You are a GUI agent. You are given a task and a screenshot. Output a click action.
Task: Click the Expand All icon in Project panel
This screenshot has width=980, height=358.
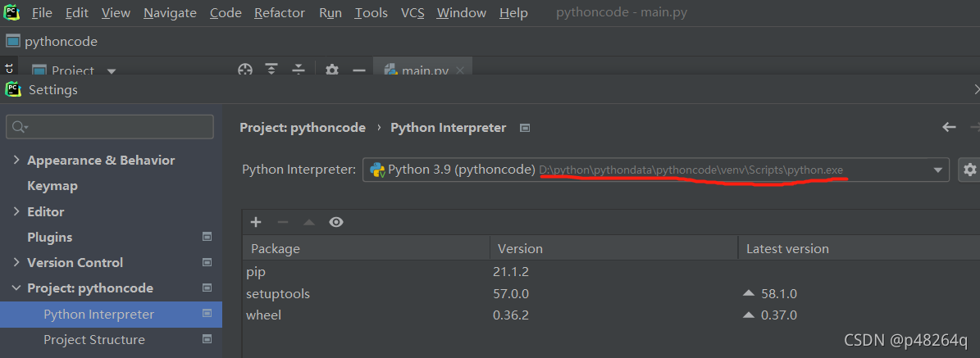click(271, 70)
